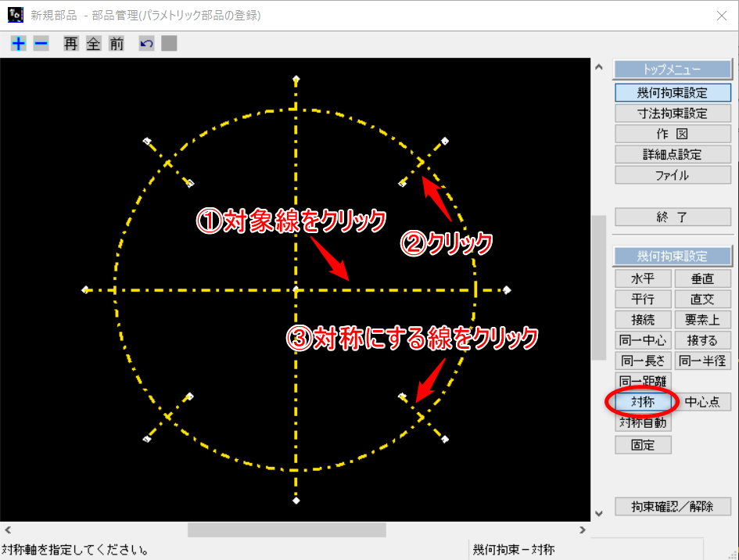Click the blue minus zoom-out icon

pos(41,44)
